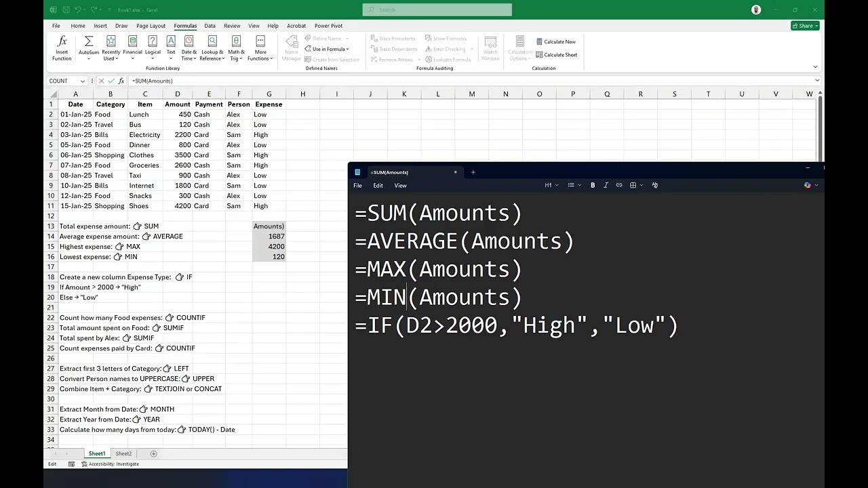This screenshot has width=868, height=488.
Task: Switch to Power Pivot tab
Action: point(328,26)
